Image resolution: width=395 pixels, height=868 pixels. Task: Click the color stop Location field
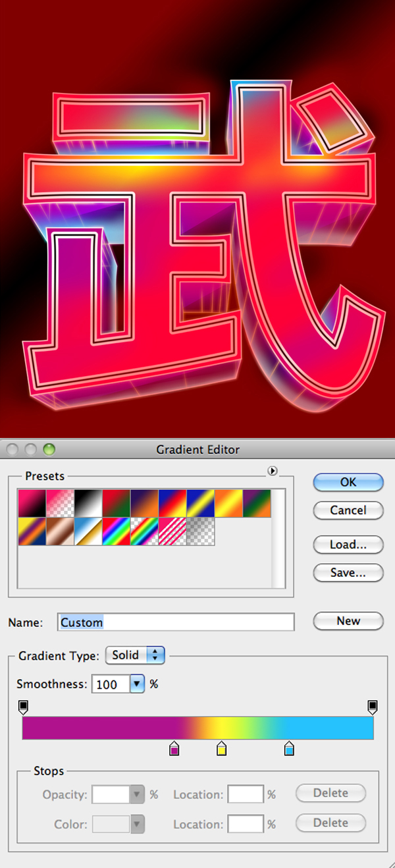(246, 824)
